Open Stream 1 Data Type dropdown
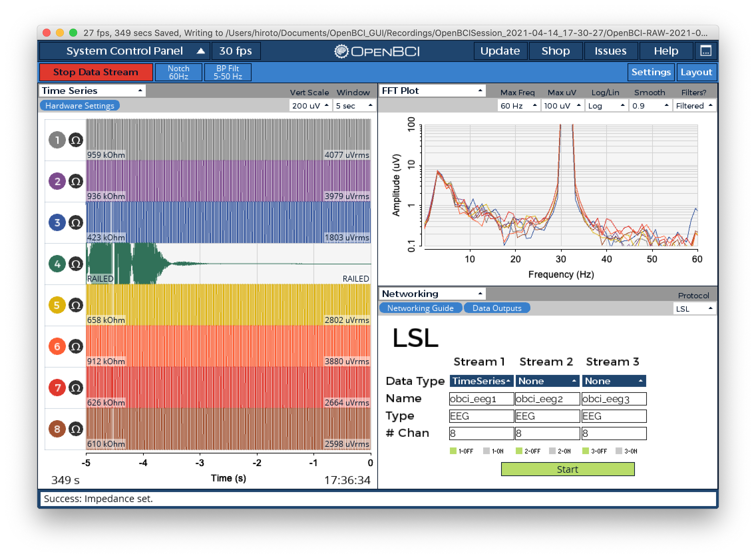The width and height of the screenshot is (756, 558). click(481, 381)
